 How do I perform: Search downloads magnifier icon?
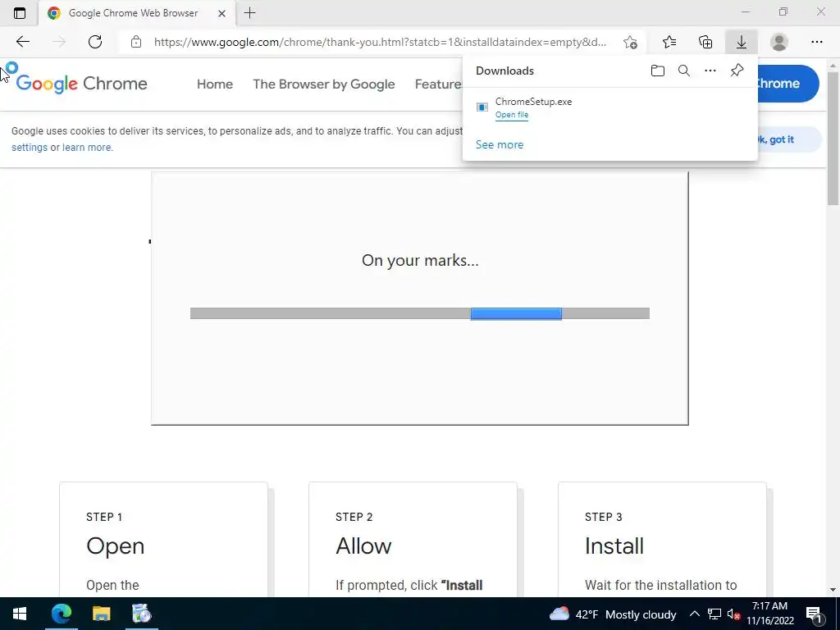point(684,71)
